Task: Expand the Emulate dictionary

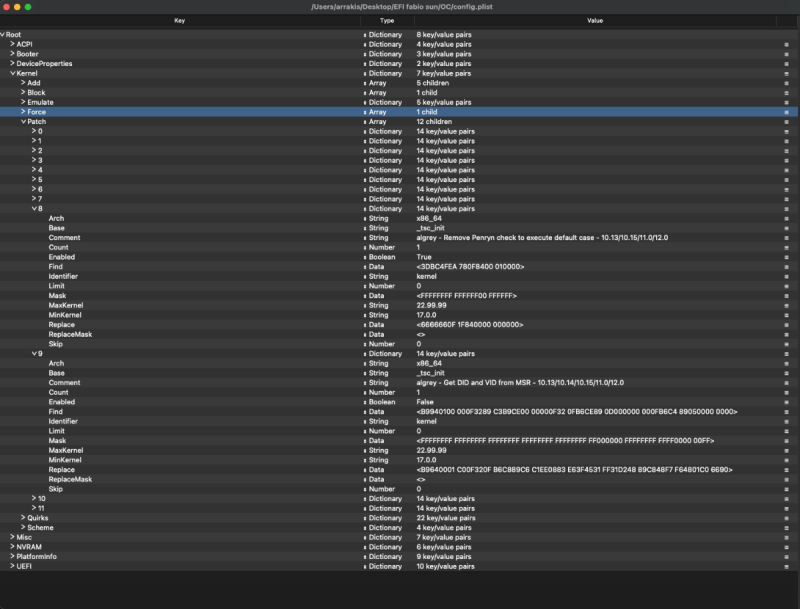Action: pos(23,102)
